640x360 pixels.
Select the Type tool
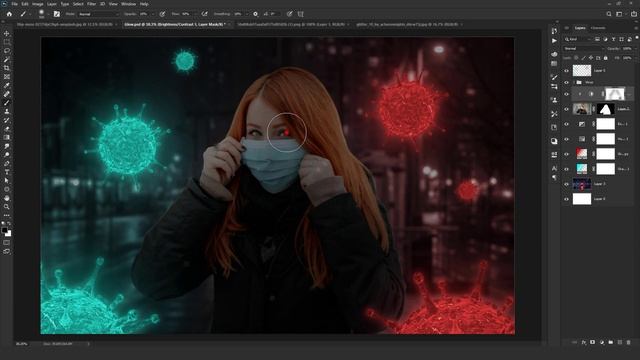pos(7,172)
